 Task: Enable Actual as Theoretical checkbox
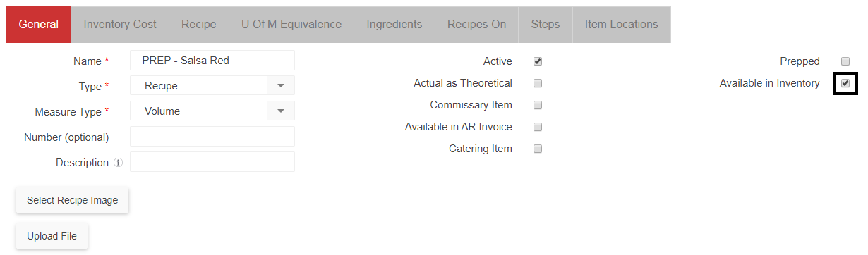538,83
